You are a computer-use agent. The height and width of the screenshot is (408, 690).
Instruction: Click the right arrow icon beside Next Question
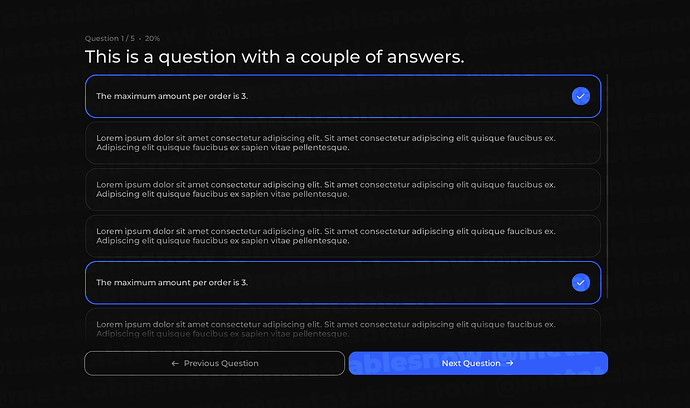510,363
